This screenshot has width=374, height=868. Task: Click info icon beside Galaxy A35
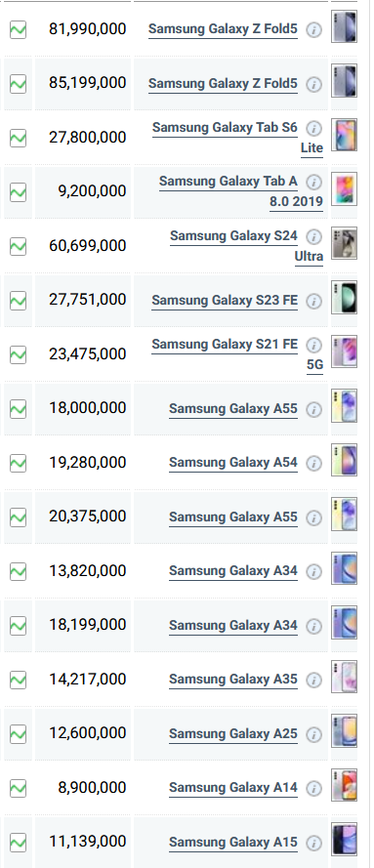pyautogui.click(x=313, y=680)
